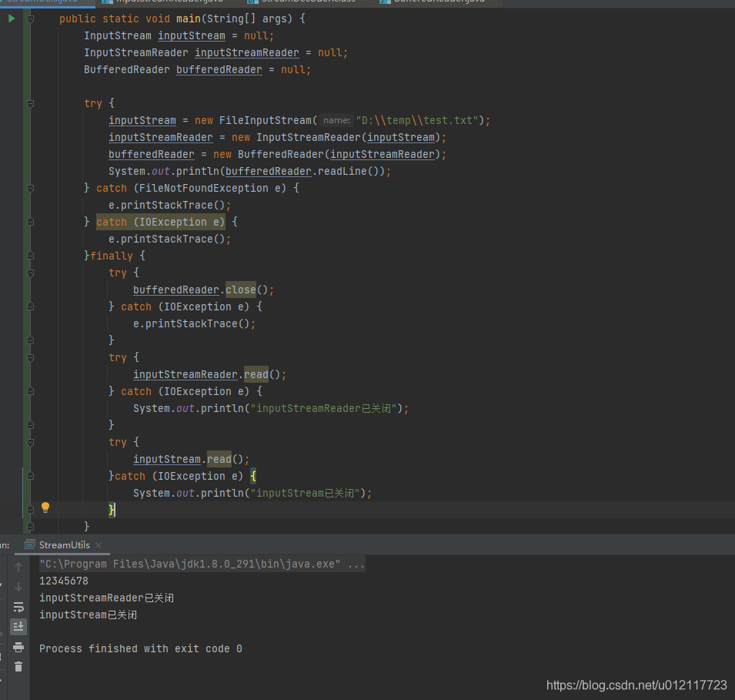Screen dimensions: 735x700
Task: Collapse the outer try block fold marker
Action: 31,104
